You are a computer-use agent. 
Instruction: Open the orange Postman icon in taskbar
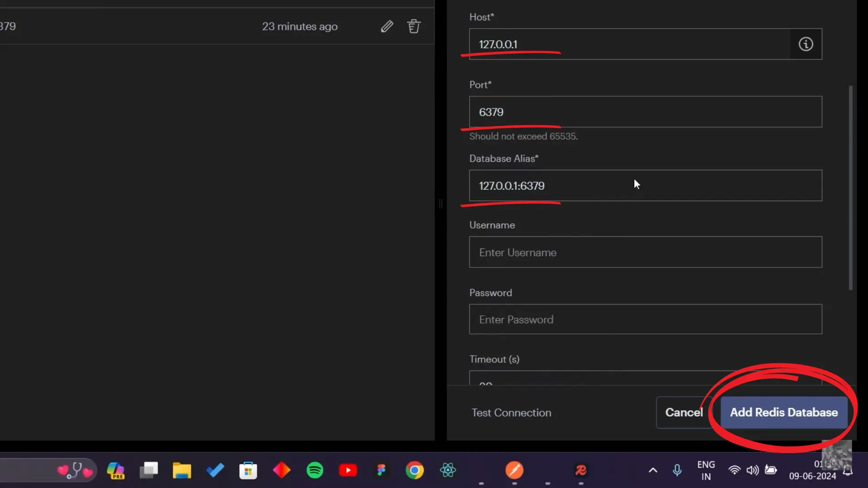pos(514,470)
